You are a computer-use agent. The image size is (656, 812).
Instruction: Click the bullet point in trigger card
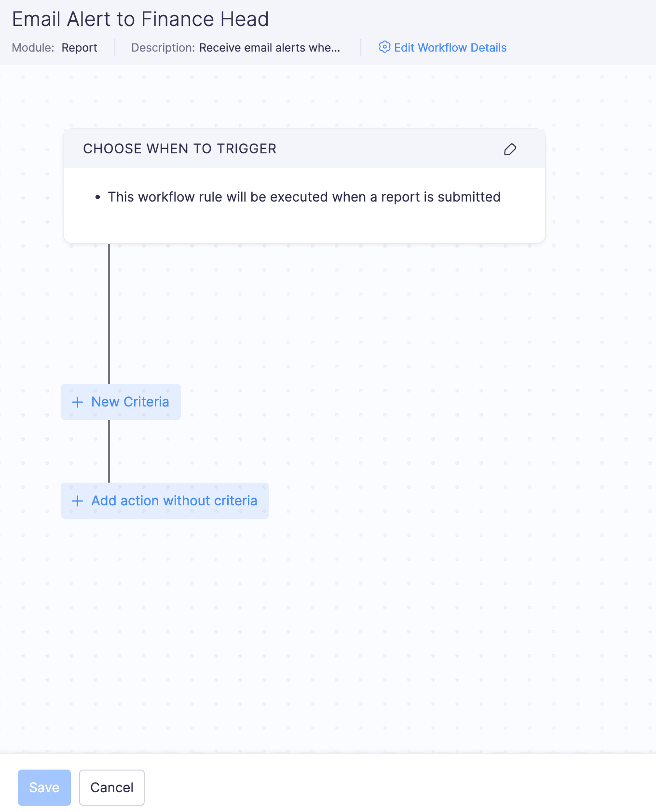[98, 197]
